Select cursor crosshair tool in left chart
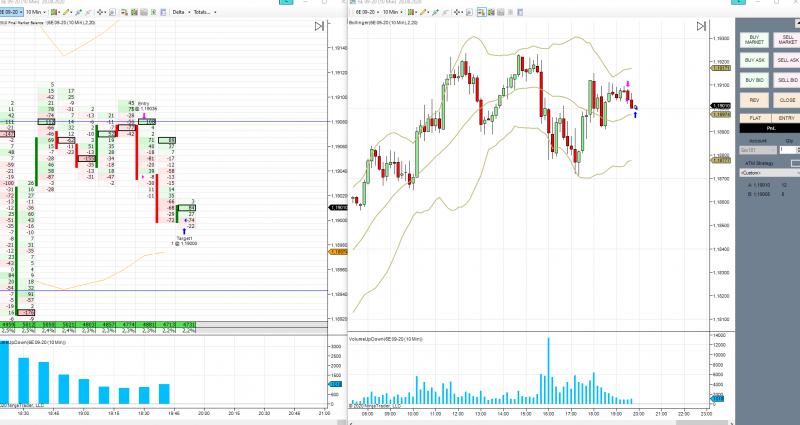This screenshot has height=425, width=800. (x=101, y=12)
